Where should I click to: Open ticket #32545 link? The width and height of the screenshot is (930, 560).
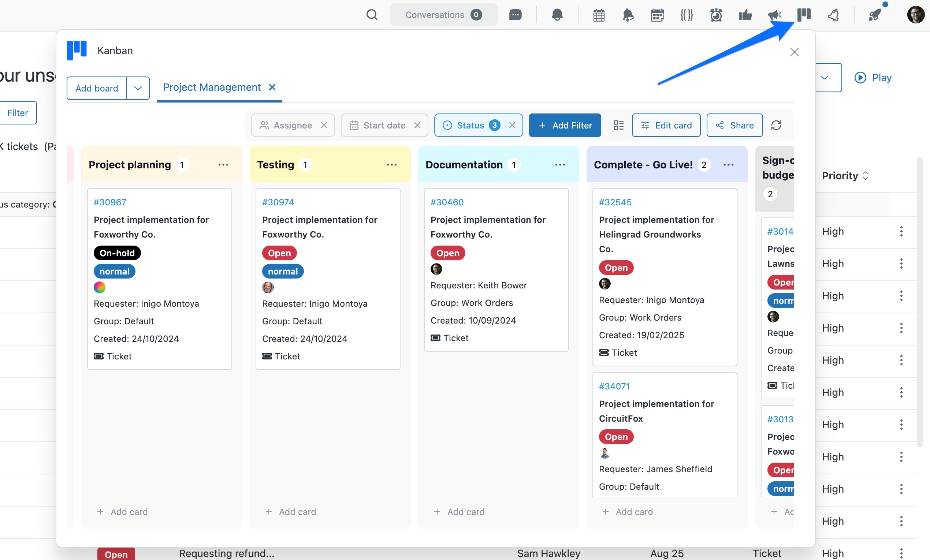tap(615, 202)
